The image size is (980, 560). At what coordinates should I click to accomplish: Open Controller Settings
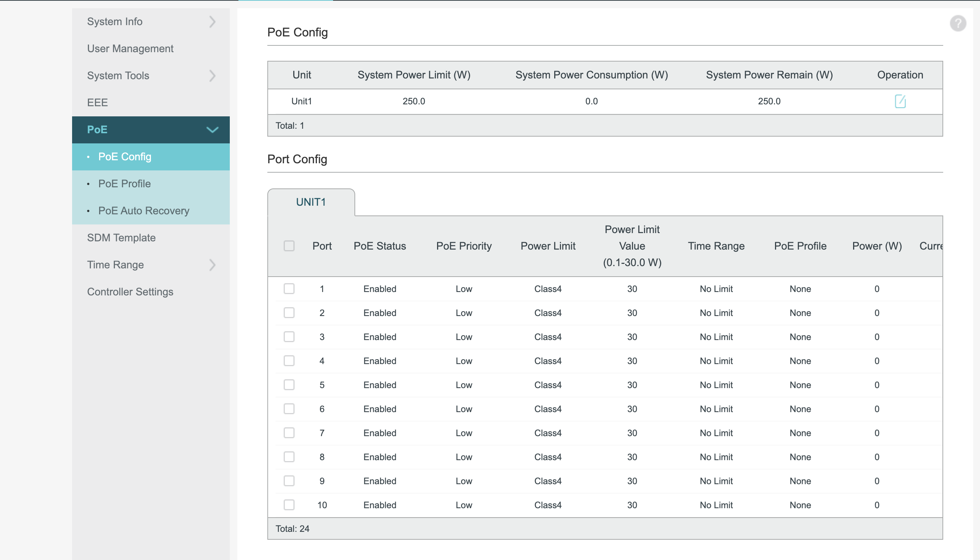coord(130,292)
